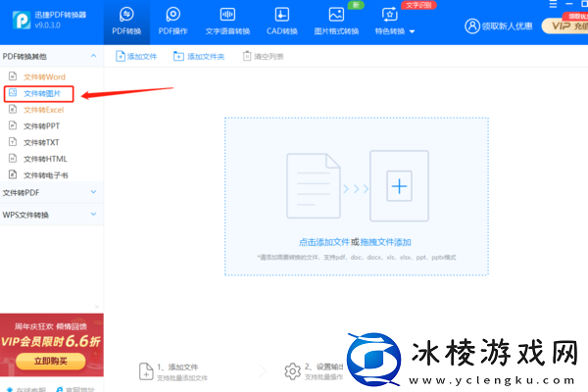Expand the 特色转换 dropdown arrow
Image resolution: width=588 pixels, height=392 pixels.
pyautogui.click(x=413, y=31)
